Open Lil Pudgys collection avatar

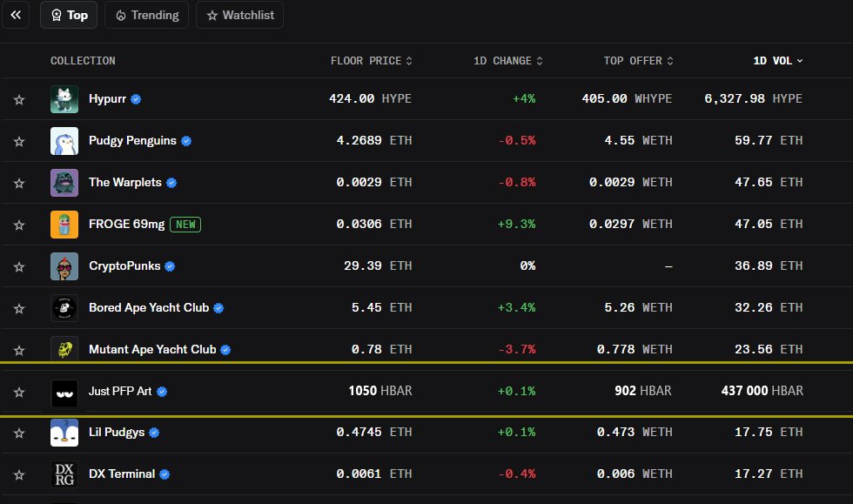click(64, 433)
